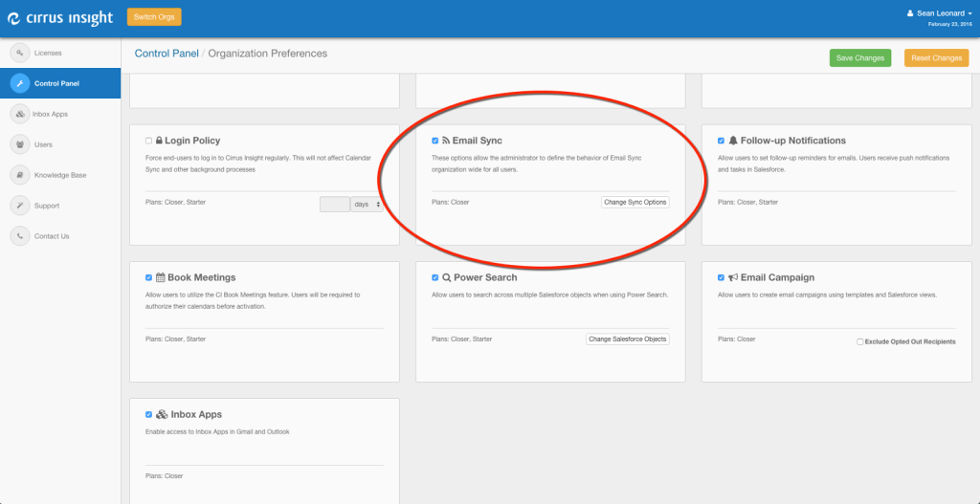The width and height of the screenshot is (980, 504).
Task: Click 'Plans: Closer, Starter' in Login Policy card
Action: point(176,203)
